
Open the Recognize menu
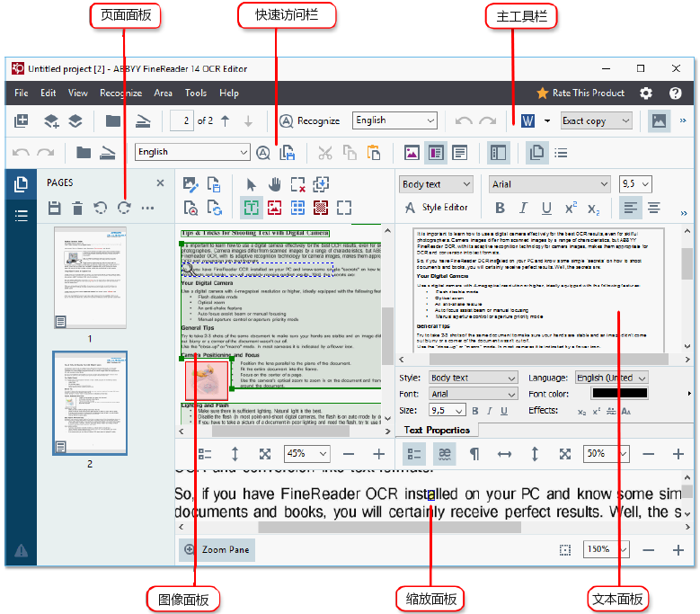[120, 93]
